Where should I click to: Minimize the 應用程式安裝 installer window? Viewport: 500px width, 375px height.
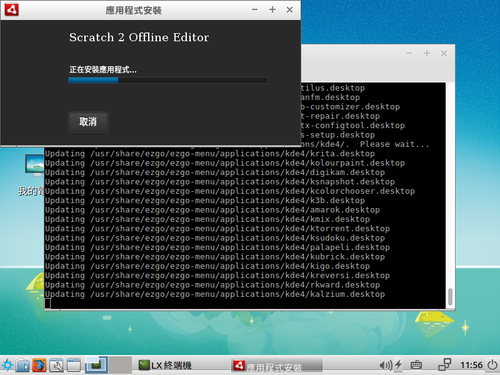coord(255,10)
